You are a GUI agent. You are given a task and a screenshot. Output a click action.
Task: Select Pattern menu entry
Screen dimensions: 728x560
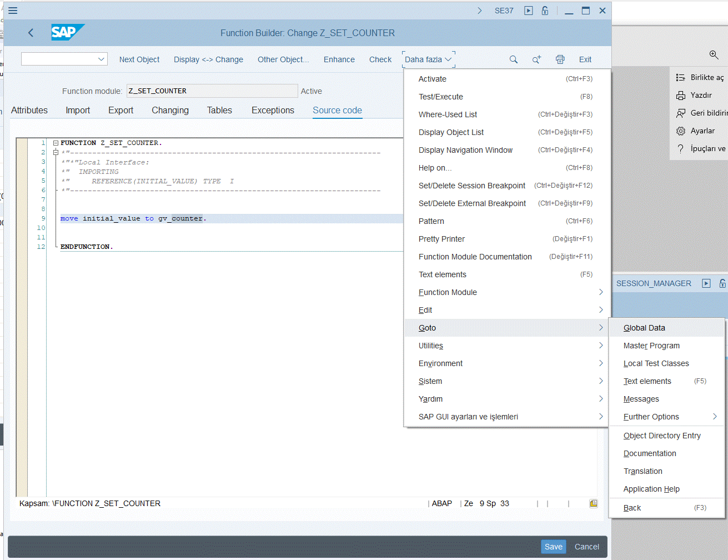[507, 221]
